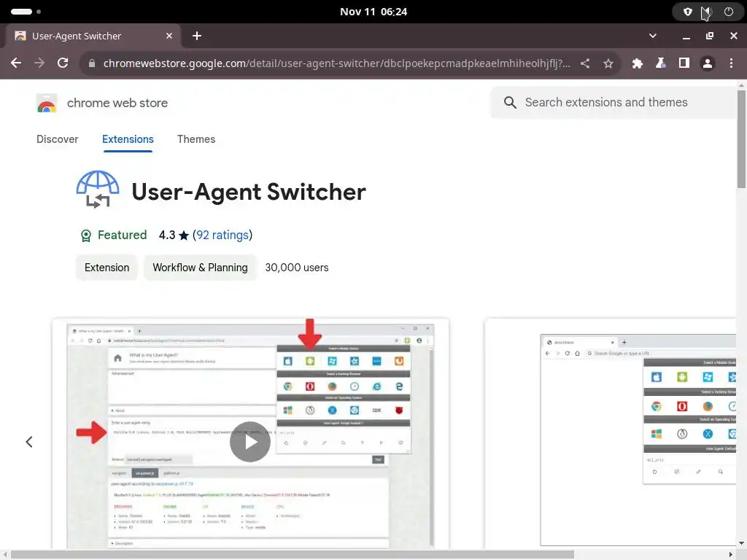Toggle the browser side panel
747x560 pixels.
coord(684,63)
